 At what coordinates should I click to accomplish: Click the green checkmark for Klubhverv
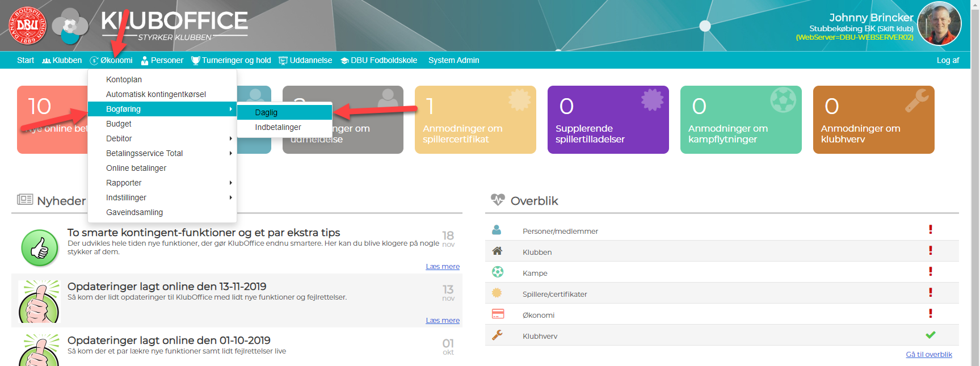tap(930, 335)
